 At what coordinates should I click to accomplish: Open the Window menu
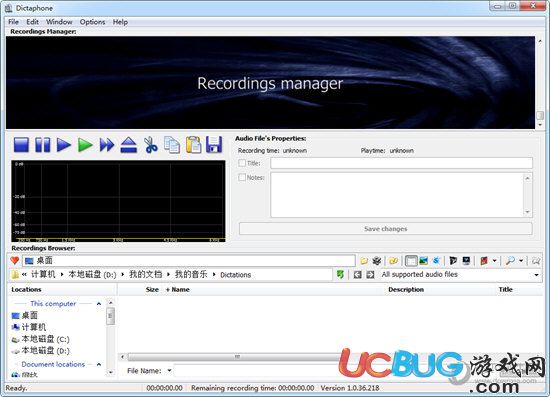(59, 22)
